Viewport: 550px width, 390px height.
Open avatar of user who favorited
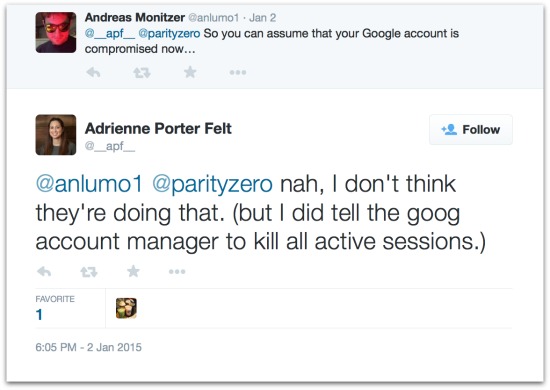click(126, 308)
